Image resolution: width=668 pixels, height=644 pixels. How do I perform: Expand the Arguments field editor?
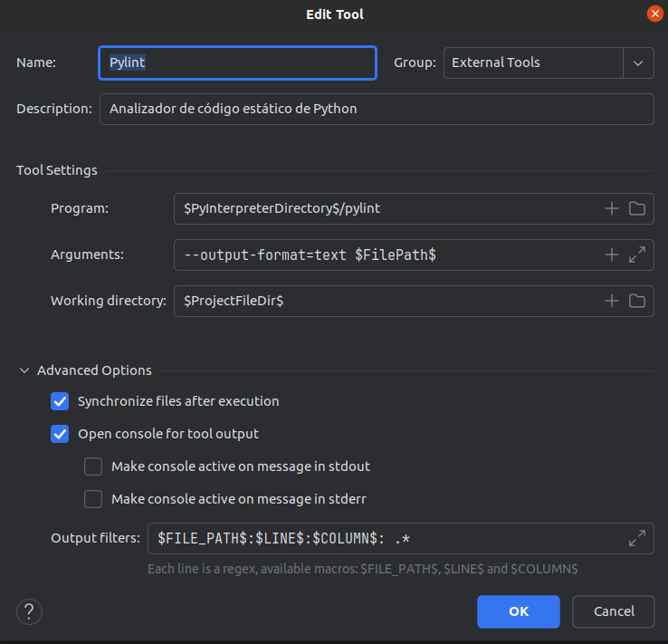(637, 255)
